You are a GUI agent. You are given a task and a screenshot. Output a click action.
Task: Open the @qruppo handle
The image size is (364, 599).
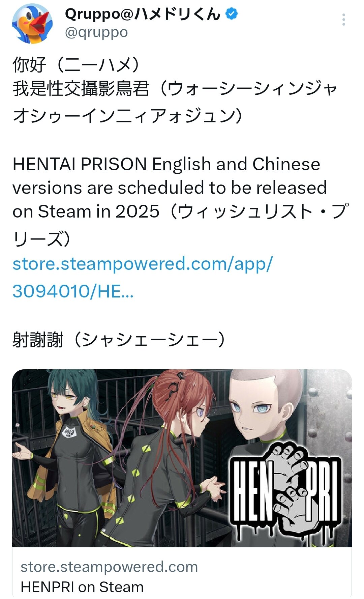pos(96,32)
